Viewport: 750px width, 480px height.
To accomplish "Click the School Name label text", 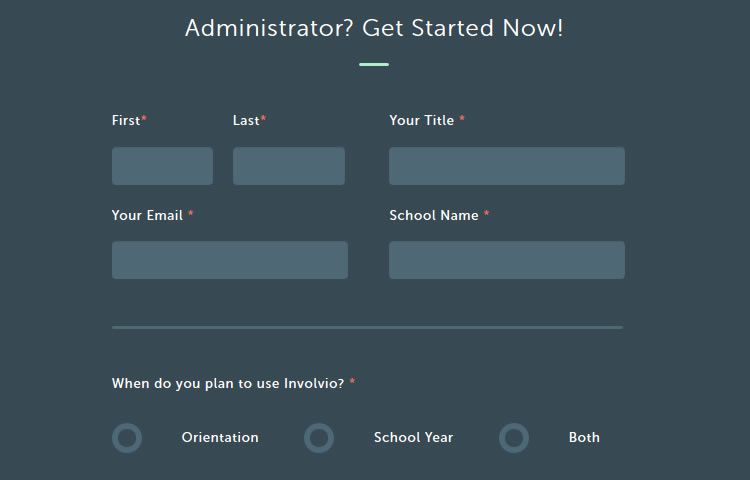I will pos(434,216).
